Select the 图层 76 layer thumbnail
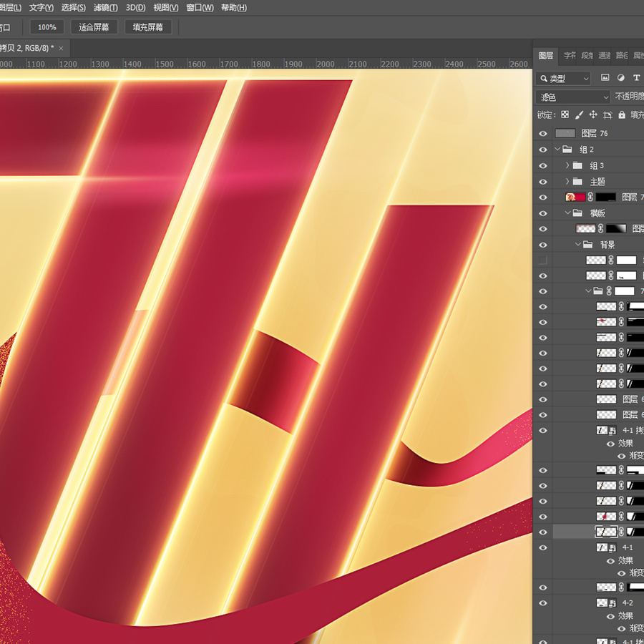644x644 pixels. (x=565, y=133)
